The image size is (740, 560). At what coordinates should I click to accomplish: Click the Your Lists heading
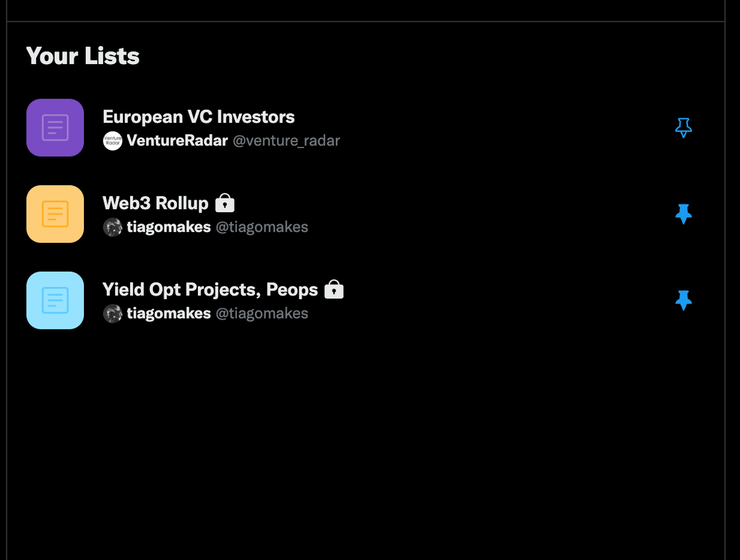tap(83, 56)
